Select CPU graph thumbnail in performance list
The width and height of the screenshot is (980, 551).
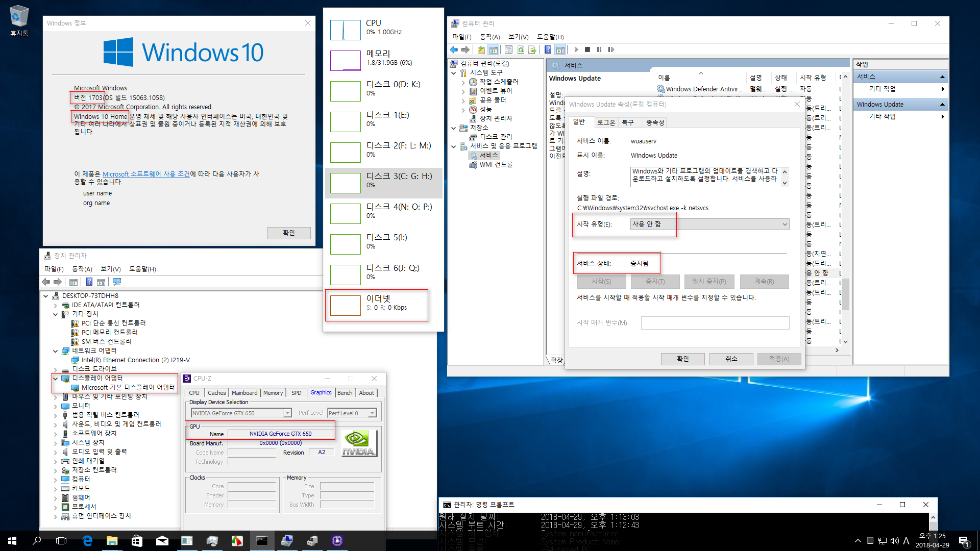pos(346,30)
